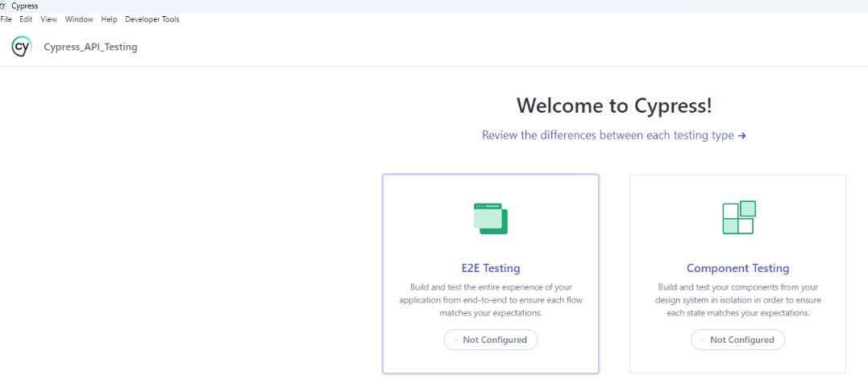The height and width of the screenshot is (392, 868).
Task: Open the Window menu
Action: tap(79, 19)
